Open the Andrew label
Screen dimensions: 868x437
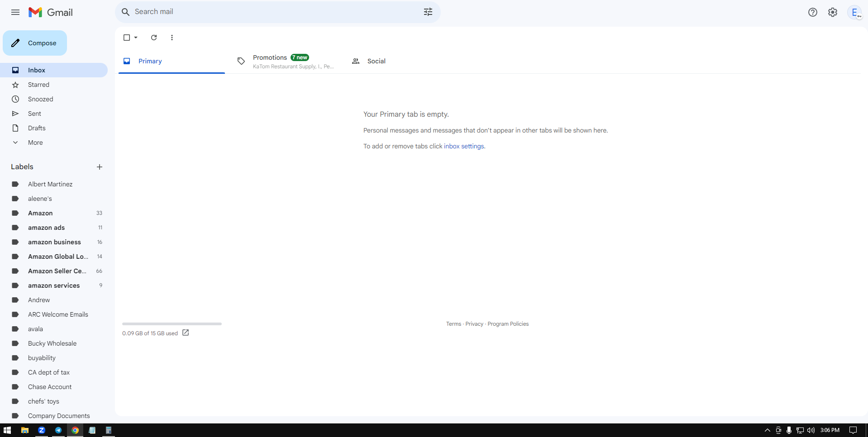tap(54, 300)
